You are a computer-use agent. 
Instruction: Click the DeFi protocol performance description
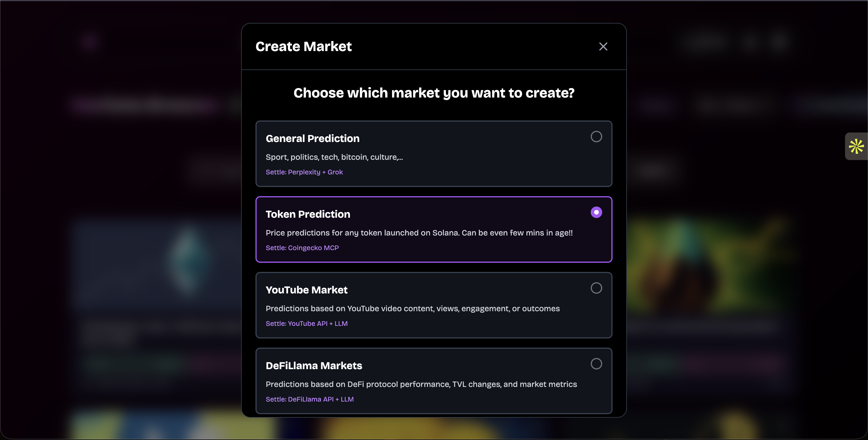click(x=421, y=384)
